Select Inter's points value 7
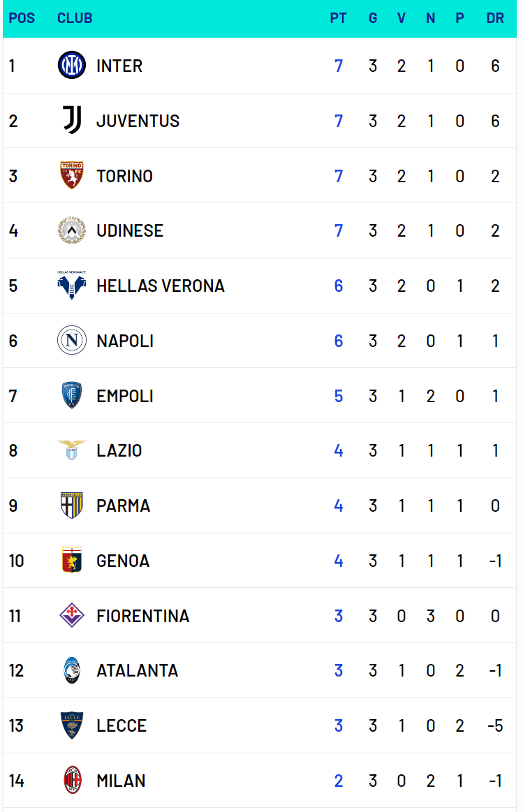Viewport: 523px width, 812px height. click(x=338, y=66)
